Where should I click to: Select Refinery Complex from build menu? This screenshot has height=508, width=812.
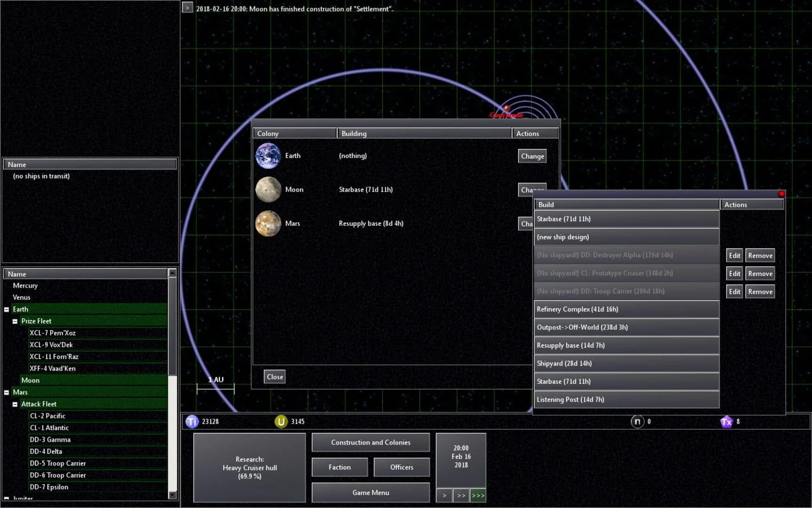tap(626, 309)
